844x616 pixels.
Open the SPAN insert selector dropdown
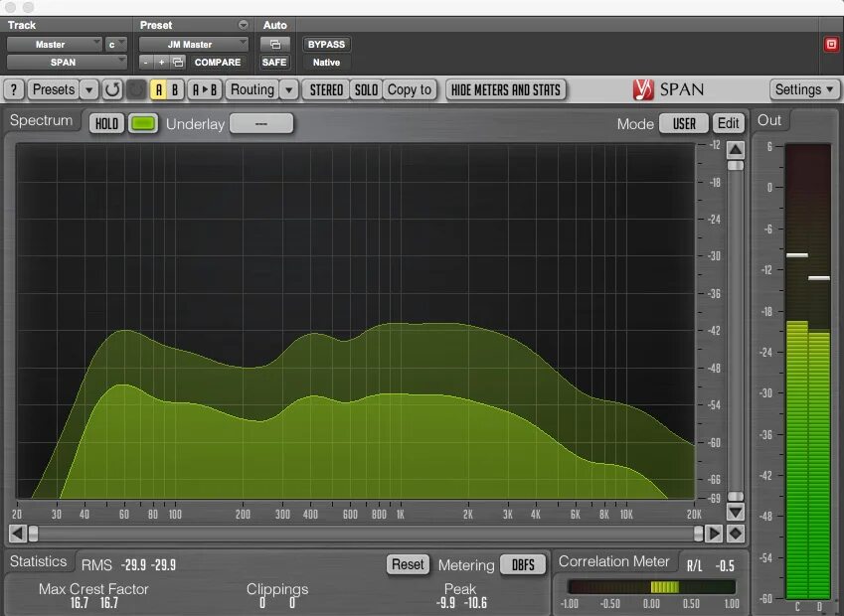(67, 63)
